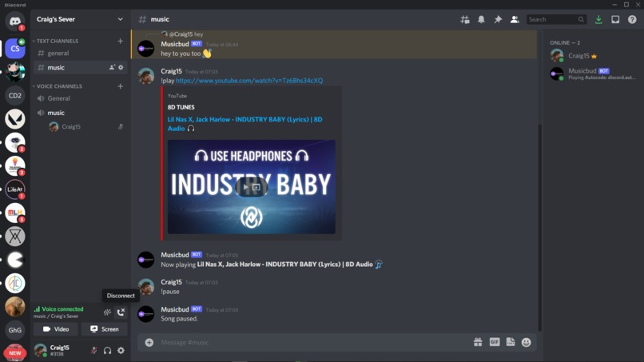Viewport: 644px width, 362px height.
Task: Play the embedded YouTube video
Action: pos(245,187)
